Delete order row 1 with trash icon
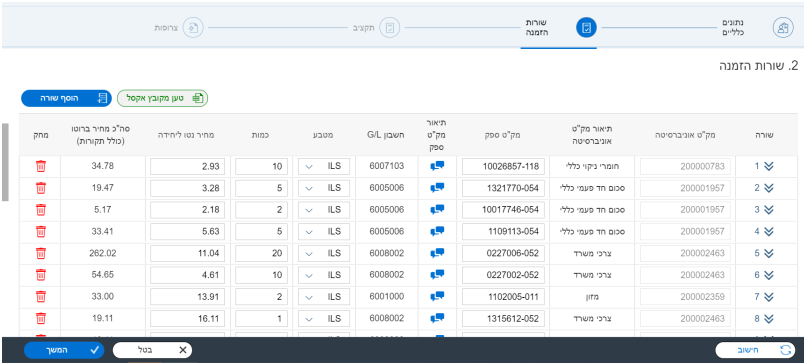This screenshot has width=804, height=363. (x=41, y=166)
